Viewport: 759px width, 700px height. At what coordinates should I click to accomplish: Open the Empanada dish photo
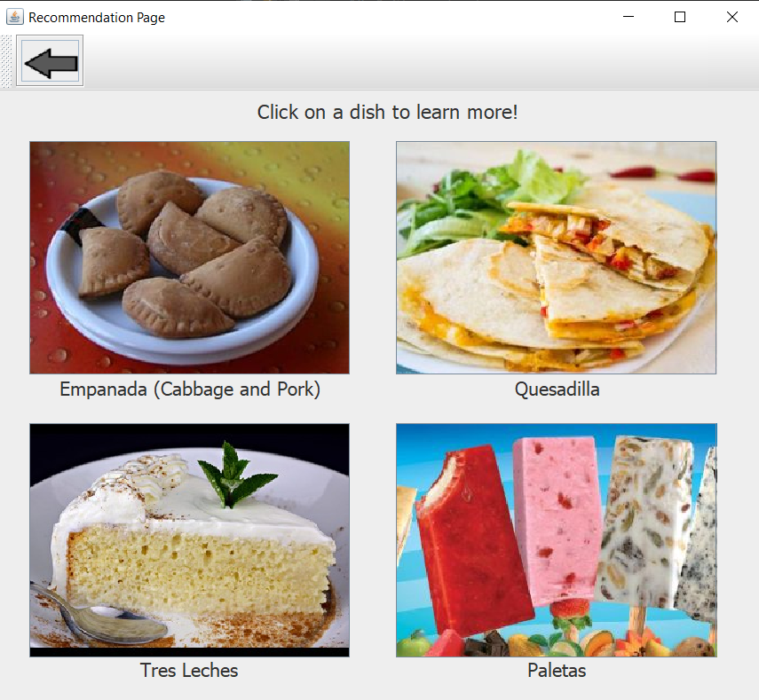tap(189, 257)
